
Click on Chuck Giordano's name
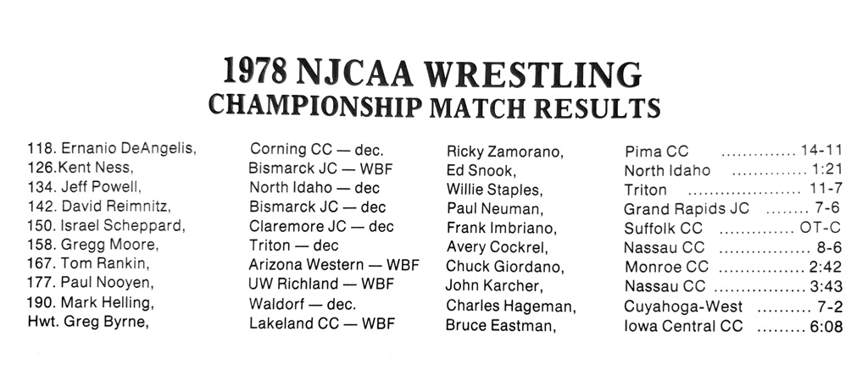[x=504, y=267]
